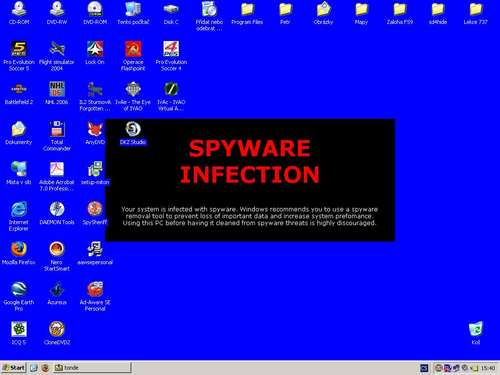Open the Obrázky pictures folder

coord(323,9)
